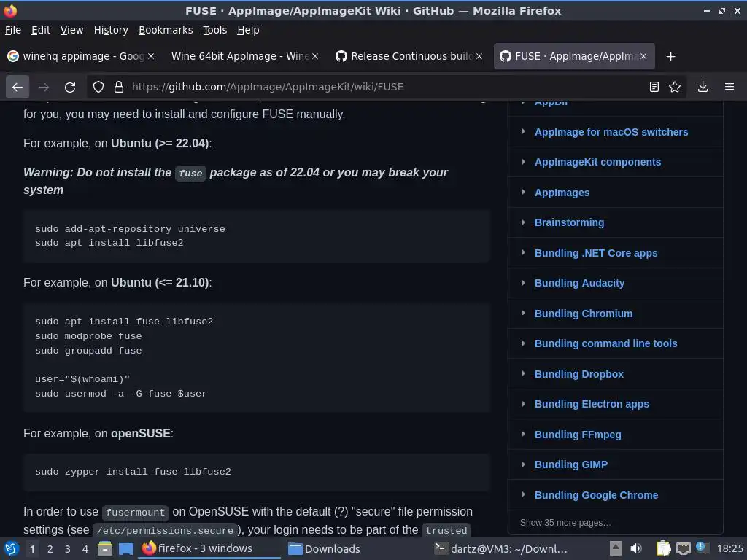Screen dimensions: 747x560
Task: Close the Release Continuous build tab
Action: tap(479, 56)
